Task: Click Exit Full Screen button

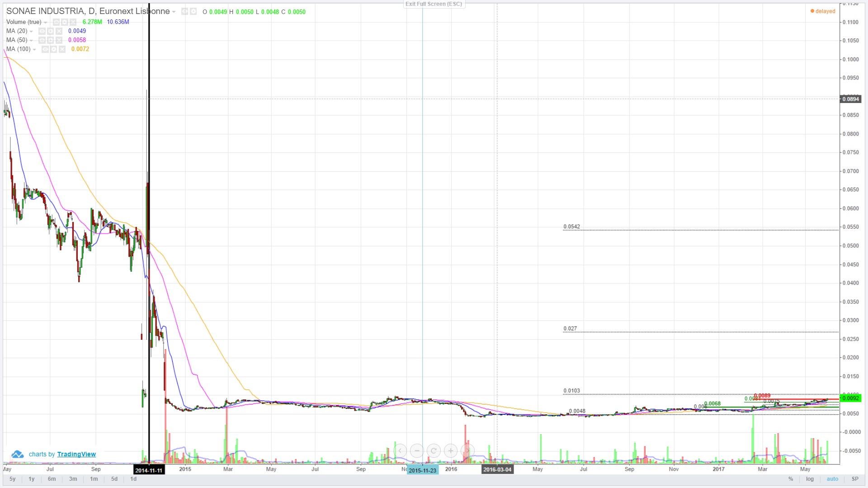Action: click(434, 4)
